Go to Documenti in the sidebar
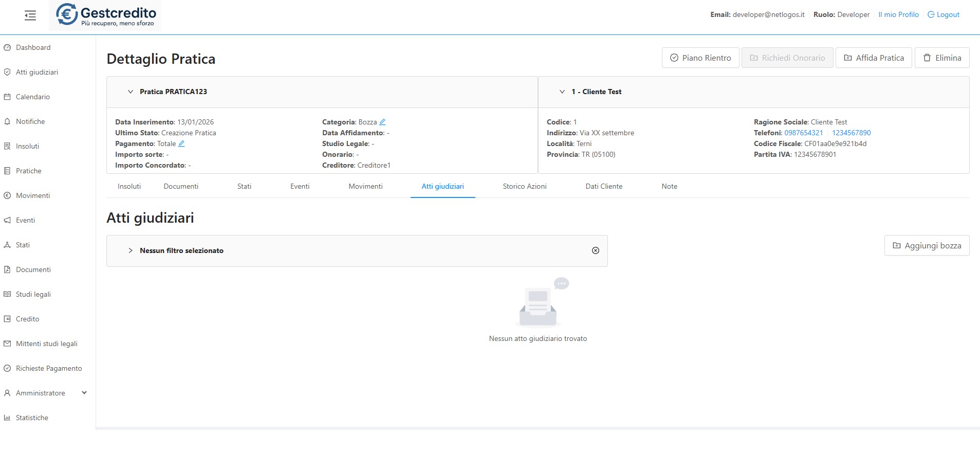 (33, 269)
